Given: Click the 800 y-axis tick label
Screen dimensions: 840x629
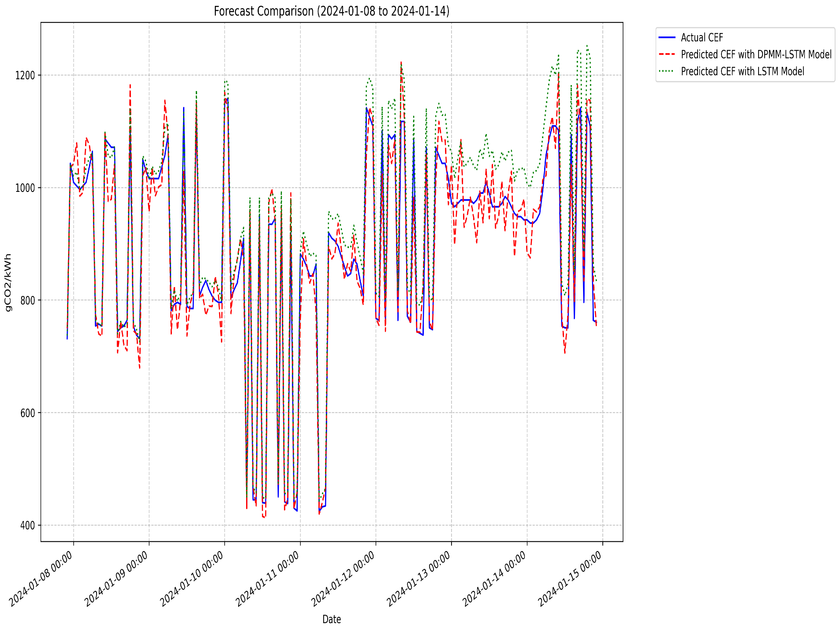Looking at the screenshot, I should [x=27, y=300].
